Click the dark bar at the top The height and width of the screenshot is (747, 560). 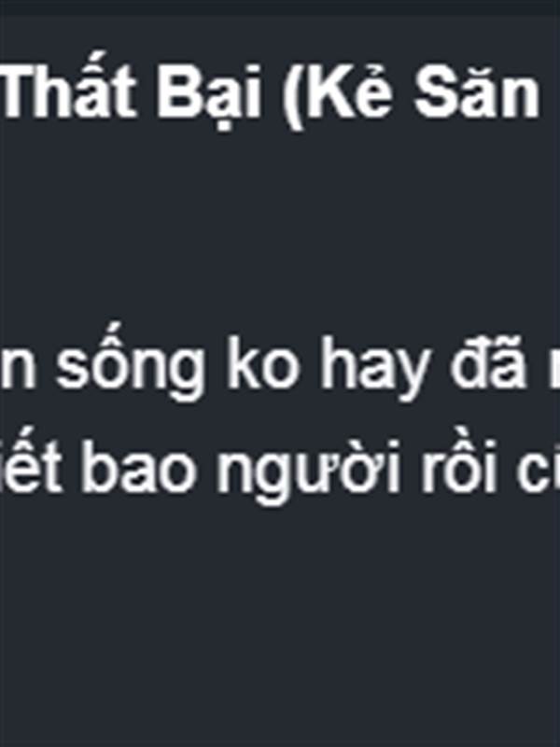[280, 7]
